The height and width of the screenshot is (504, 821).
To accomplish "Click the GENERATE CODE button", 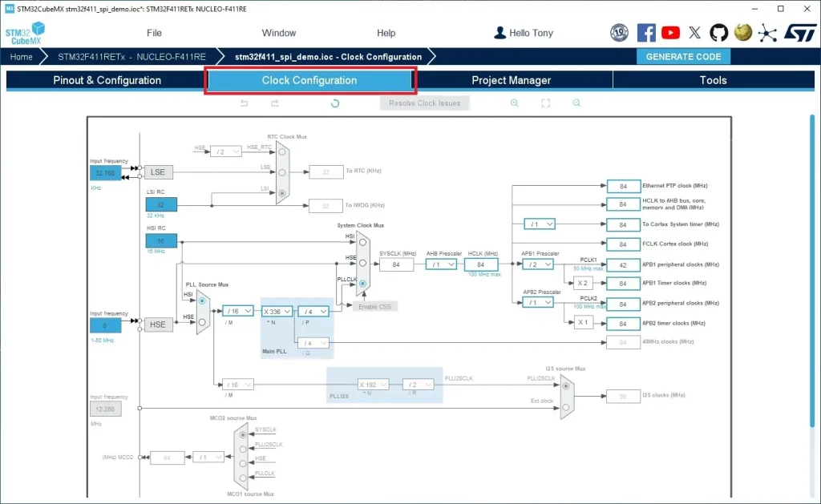I will point(683,57).
